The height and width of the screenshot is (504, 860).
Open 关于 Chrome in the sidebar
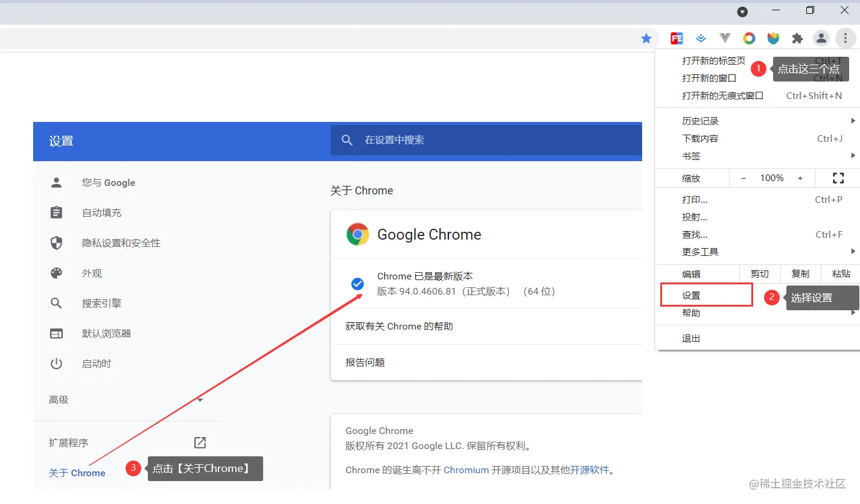click(77, 473)
